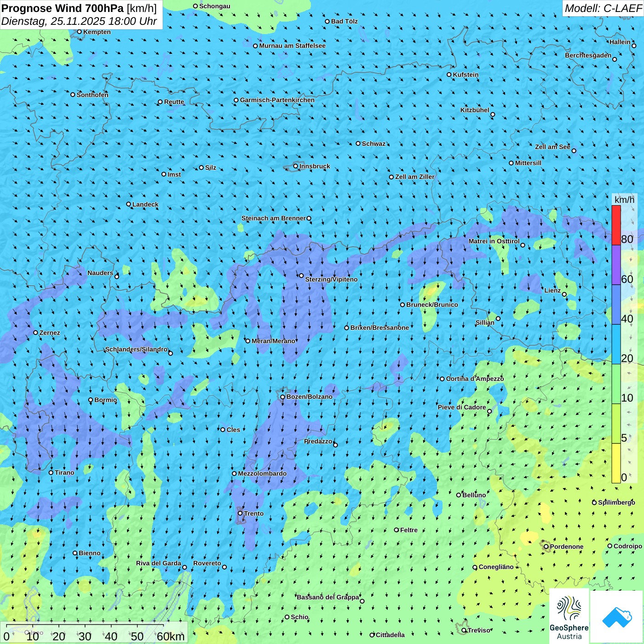Click the Sonthofen label
This screenshot has height=644, width=644.
(92, 95)
